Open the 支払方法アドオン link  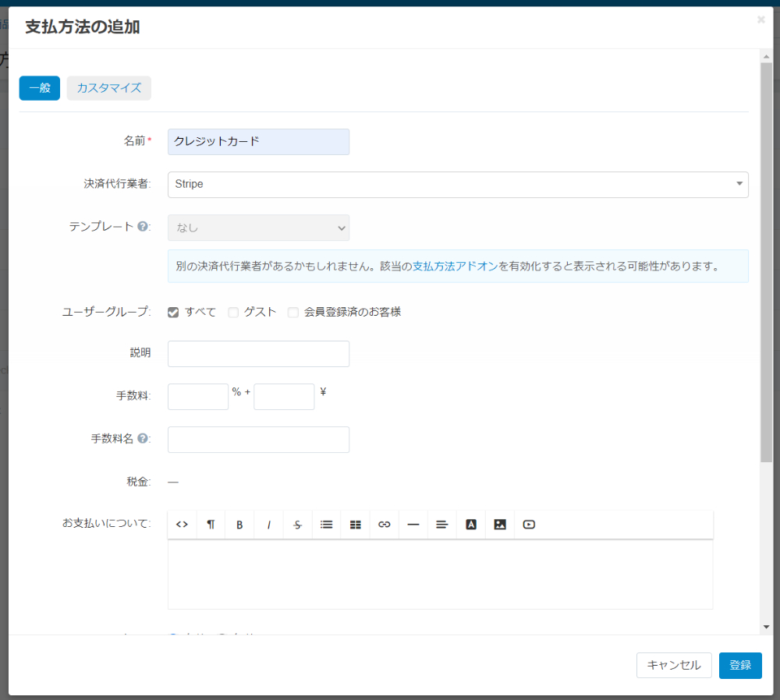click(x=456, y=266)
